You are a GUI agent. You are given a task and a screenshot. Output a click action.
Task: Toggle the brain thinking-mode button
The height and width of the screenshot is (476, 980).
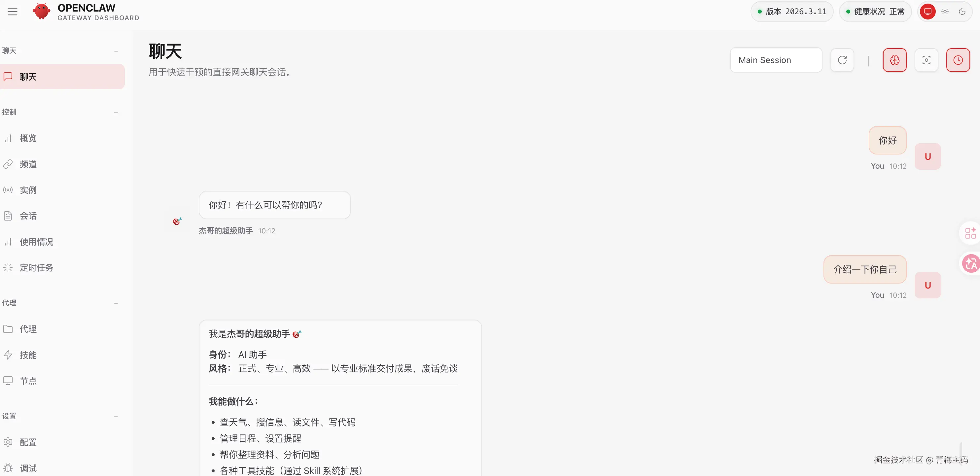(894, 60)
